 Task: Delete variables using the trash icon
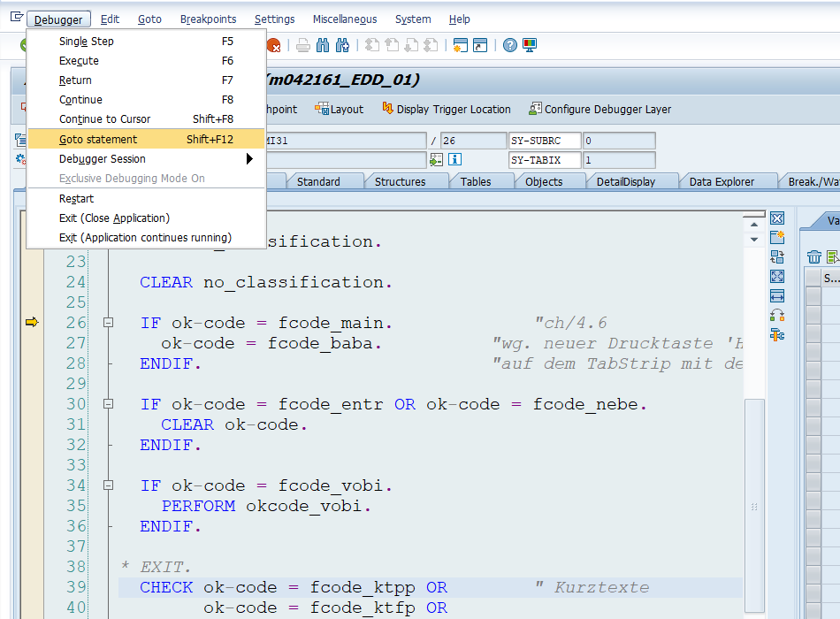coord(813,256)
